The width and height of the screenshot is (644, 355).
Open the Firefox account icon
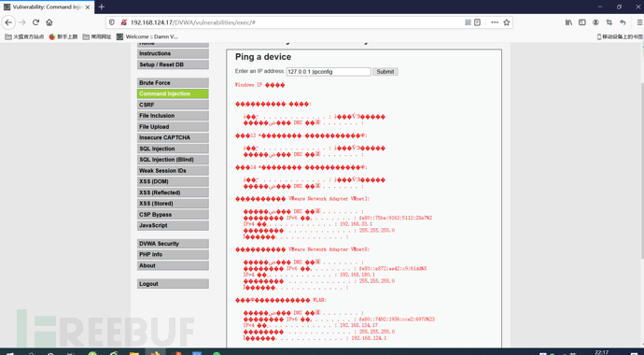click(595, 22)
